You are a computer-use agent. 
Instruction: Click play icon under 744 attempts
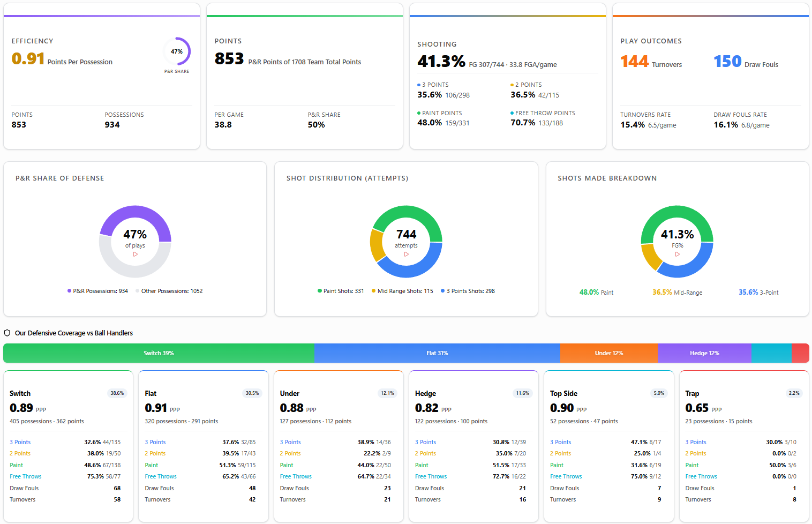pos(407,254)
